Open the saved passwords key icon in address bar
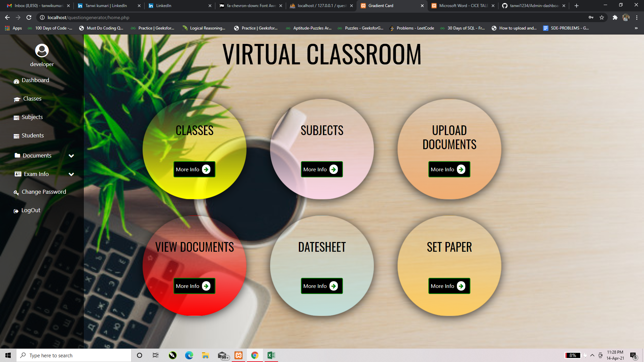Image resolution: width=644 pixels, height=362 pixels. point(591,17)
